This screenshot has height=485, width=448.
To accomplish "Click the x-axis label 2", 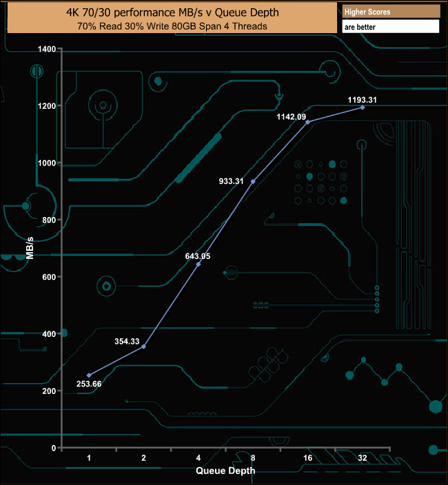I will [143, 457].
